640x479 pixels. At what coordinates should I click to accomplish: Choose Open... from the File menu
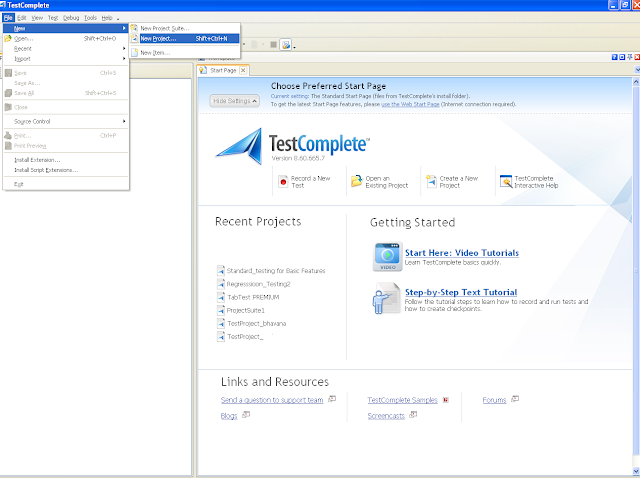pos(66,38)
